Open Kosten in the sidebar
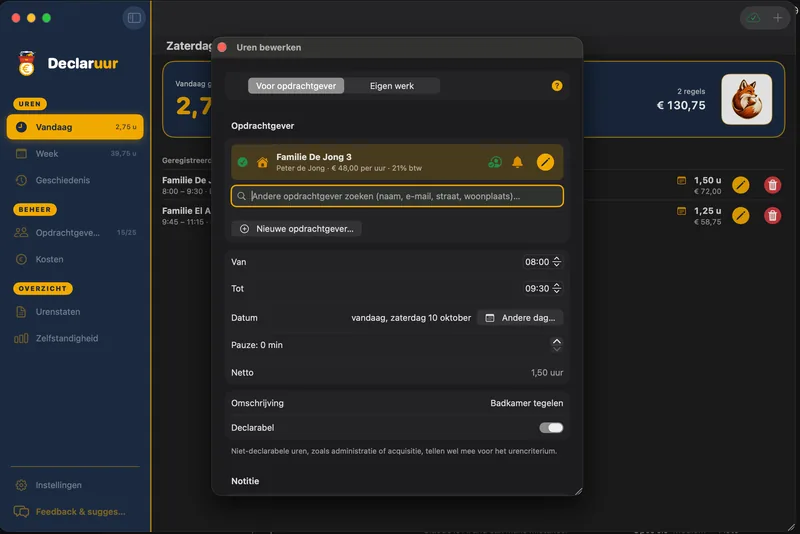The image size is (800, 534). click(x=75, y=259)
